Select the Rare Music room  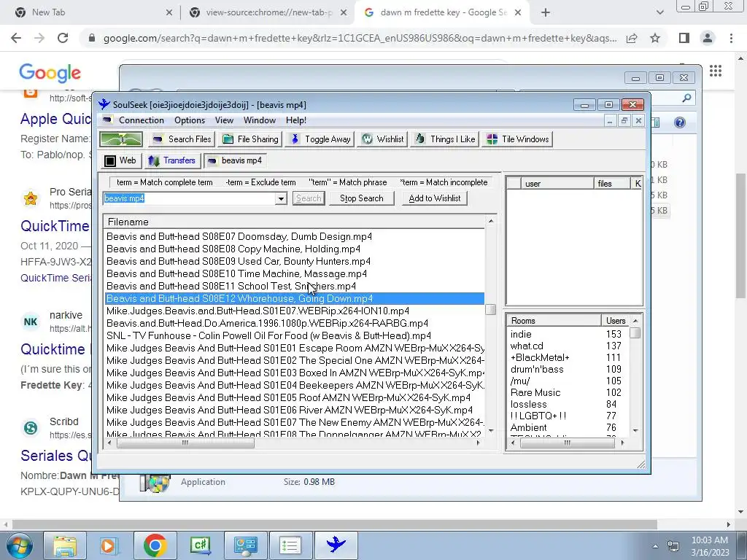click(568, 393)
